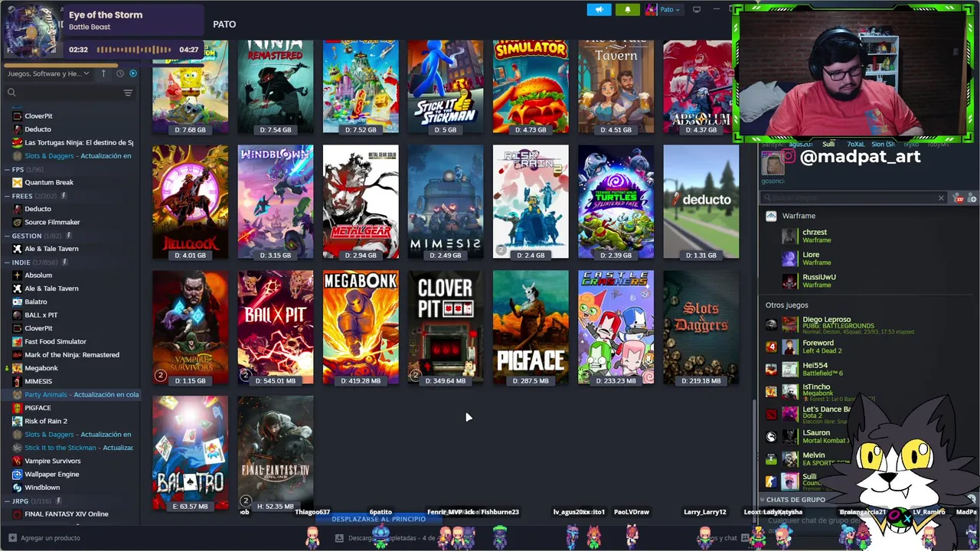Toggle the ready-to-play filter icon
Screen dimensions: 980x551
coord(133,73)
